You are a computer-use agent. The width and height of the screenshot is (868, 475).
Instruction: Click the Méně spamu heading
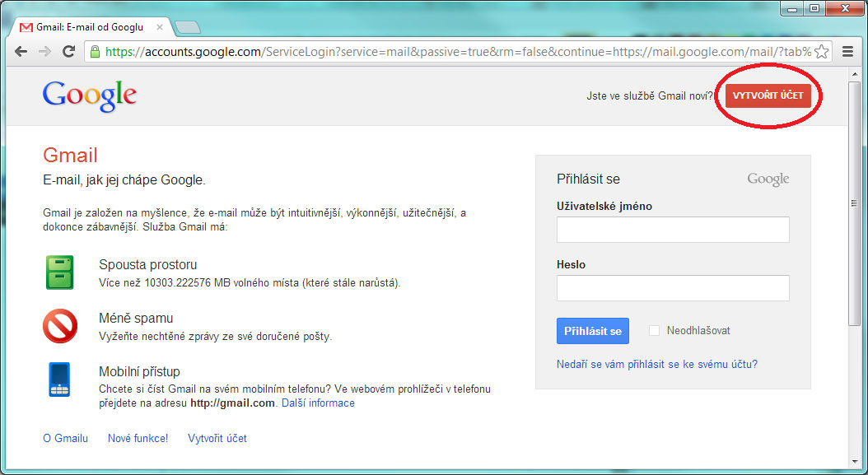pyautogui.click(x=136, y=319)
